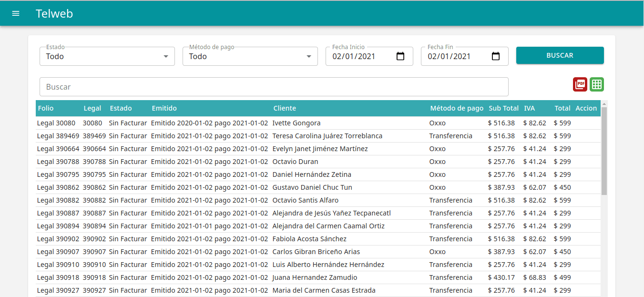Select row Legal 30080
Screen dimensions: 644x297
[318, 123]
